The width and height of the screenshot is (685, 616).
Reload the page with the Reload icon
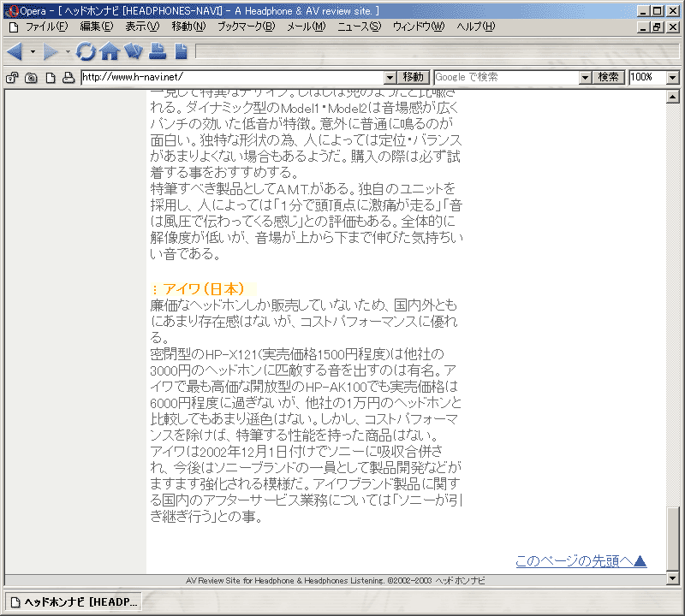tap(86, 51)
